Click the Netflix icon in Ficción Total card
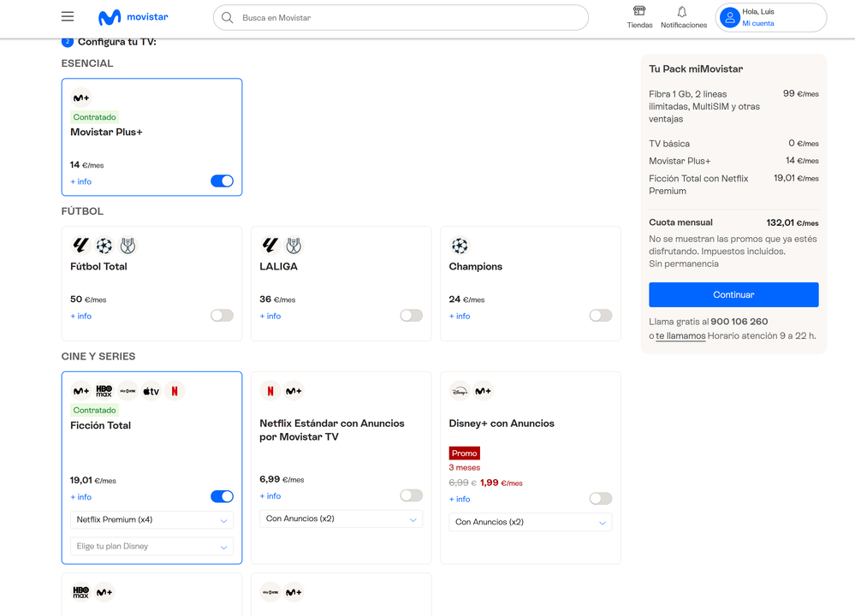The height and width of the screenshot is (616, 855). tap(175, 391)
